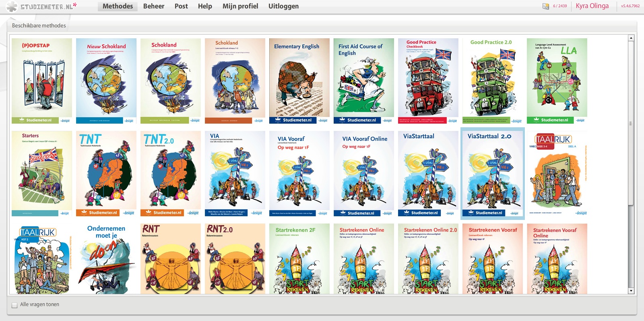
Task: Open the Ondernemen moet je doen cover
Action: pos(106,259)
